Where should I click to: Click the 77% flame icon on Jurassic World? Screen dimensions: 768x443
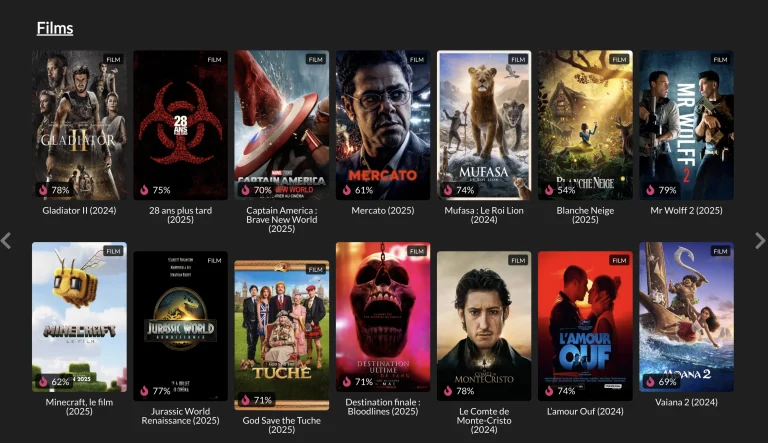coord(144,391)
